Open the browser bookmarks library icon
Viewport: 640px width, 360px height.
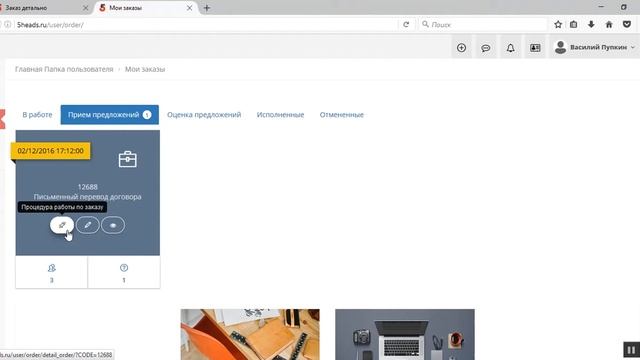[x=573, y=24]
